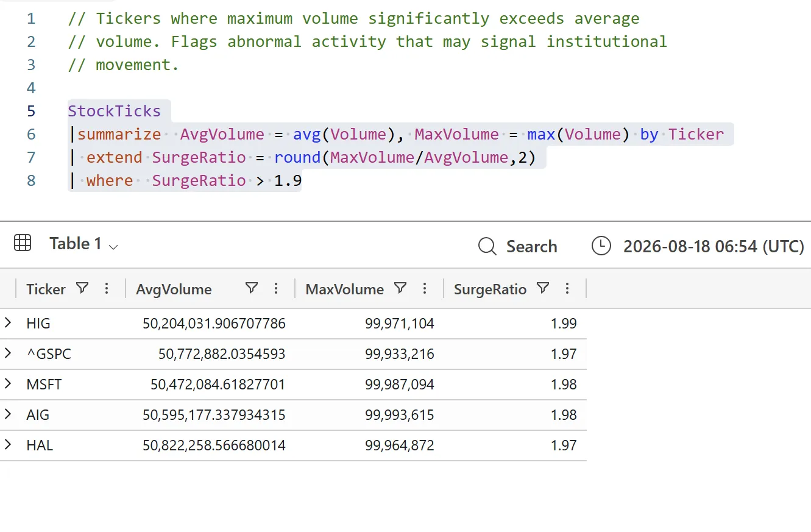Image resolution: width=811 pixels, height=532 pixels.
Task: Click line number 4 in the editor gutter
Action: [31, 88]
